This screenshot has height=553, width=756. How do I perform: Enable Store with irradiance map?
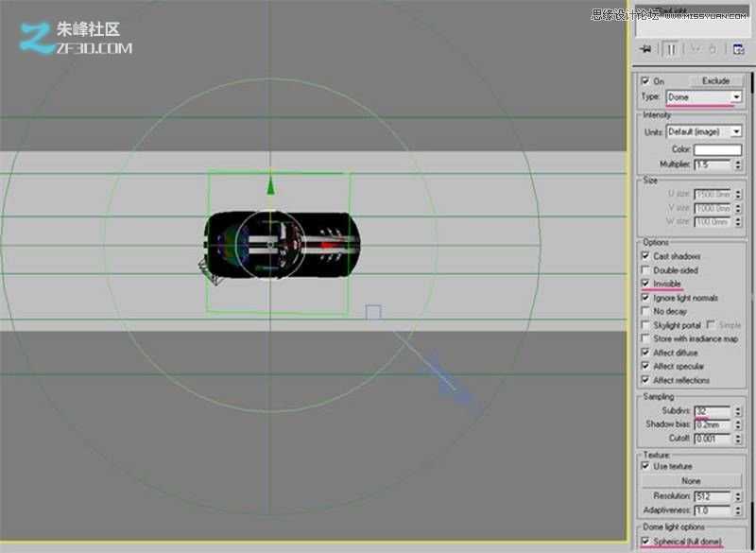pos(645,338)
